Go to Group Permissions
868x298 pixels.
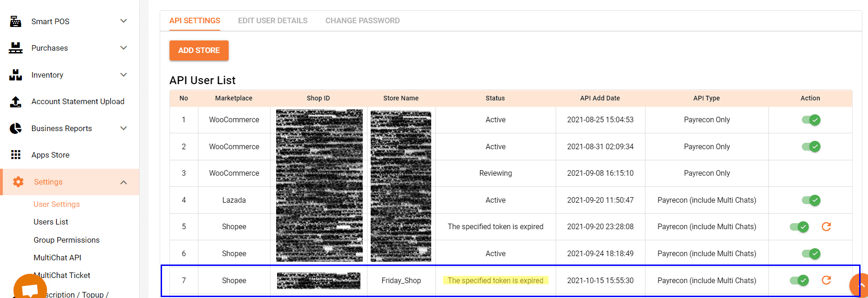67,240
